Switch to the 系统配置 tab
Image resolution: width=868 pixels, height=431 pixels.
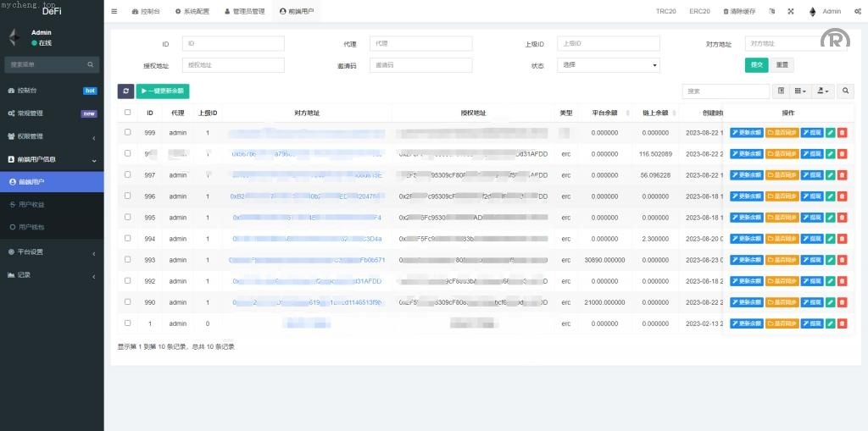click(x=192, y=12)
